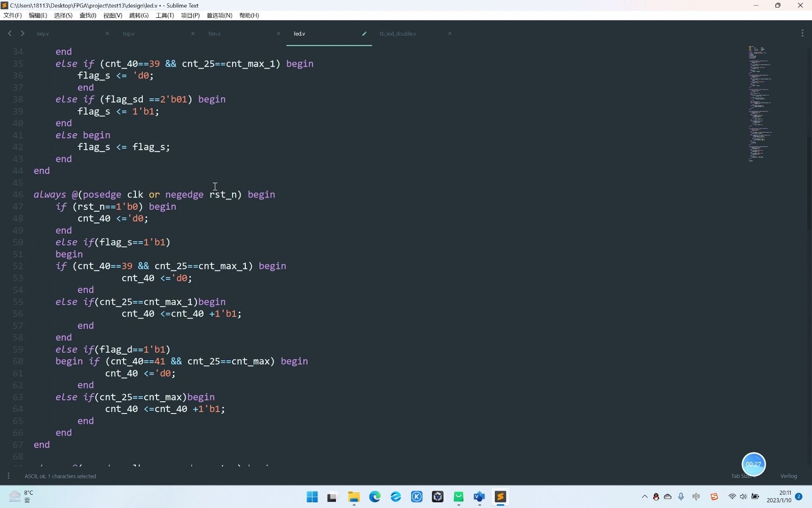This screenshot has height=508, width=812.
Task: Select the led.v tab
Action: [299, 33]
